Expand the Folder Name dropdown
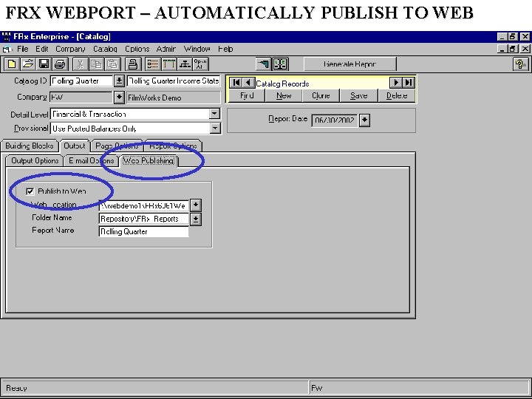Screen dimensions: 532x399 click(x=196, y=219)
